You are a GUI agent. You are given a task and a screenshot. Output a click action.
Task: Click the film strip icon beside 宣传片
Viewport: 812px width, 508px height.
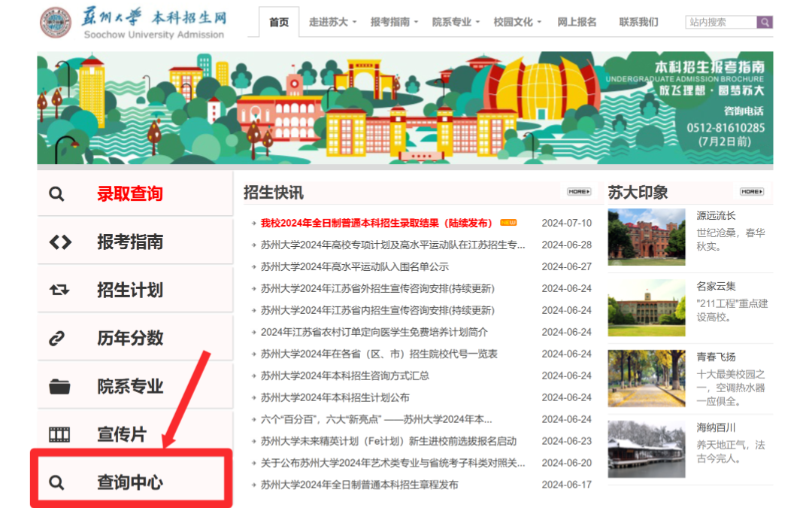click(x=59, y=434)
